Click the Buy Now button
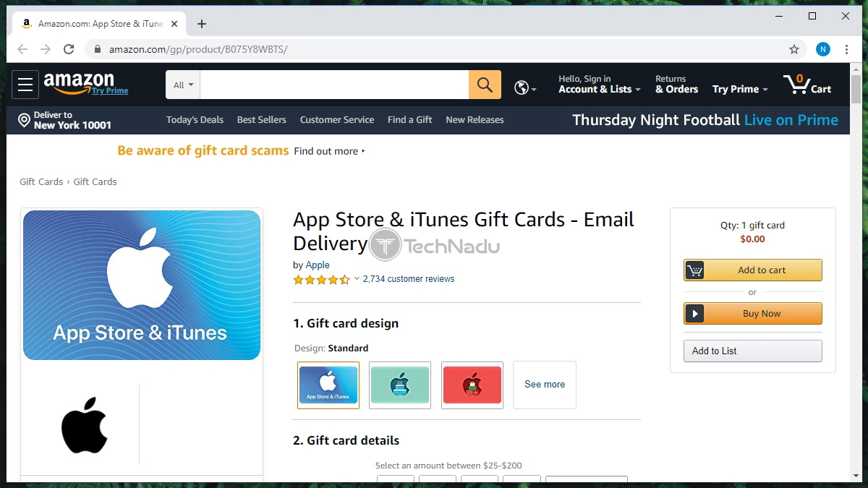 coord(753,314)
